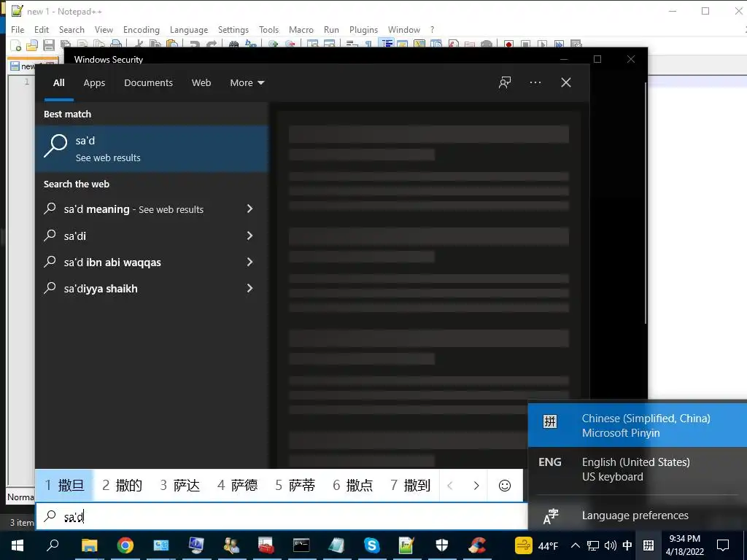Open the notification center icon
The height and width of the screenshot is (560, 747).
723,545
